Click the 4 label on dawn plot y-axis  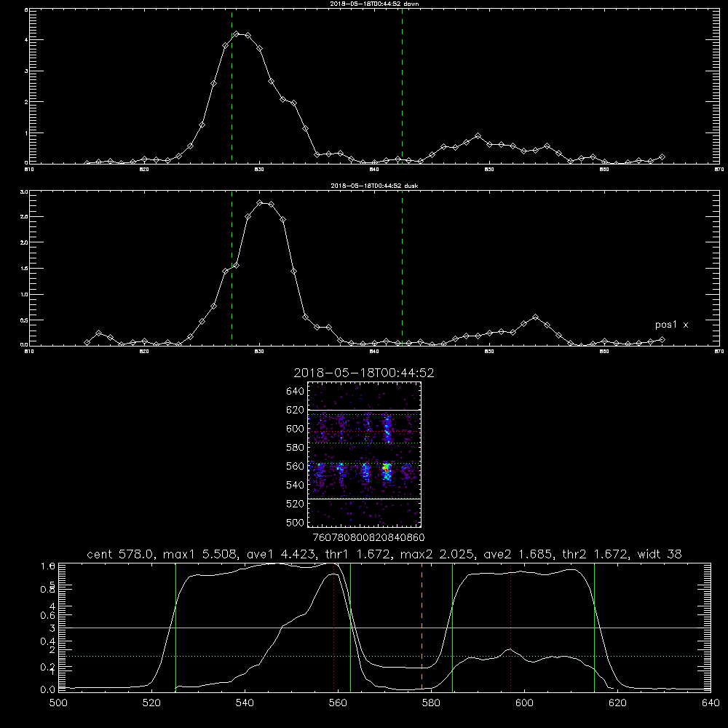point(26,40)
